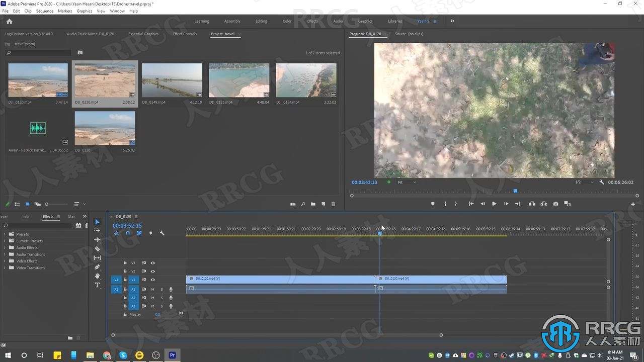Toggle Snap in timeline
This screenshot has height=362, width=644.
tap(128, 233)
